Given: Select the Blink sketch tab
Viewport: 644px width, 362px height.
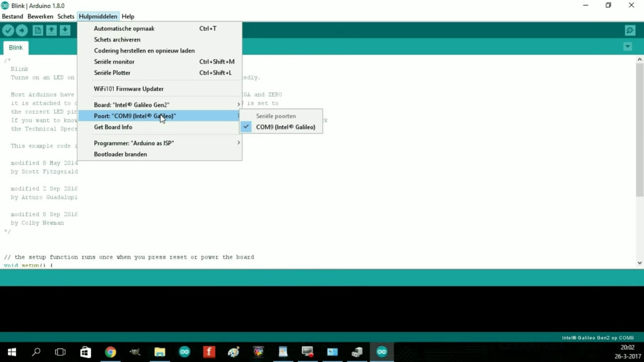Looking at the screenshot, I should pos(15,48).
